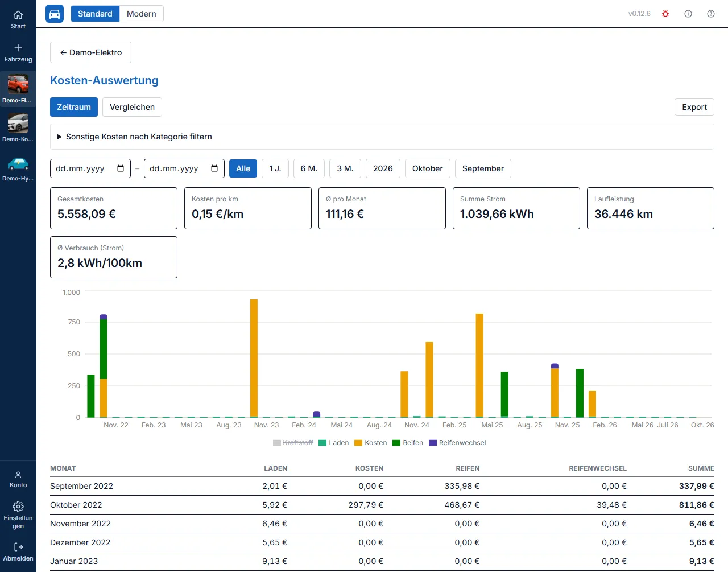
Task: Click the end date input field
Action: point(184,168)
